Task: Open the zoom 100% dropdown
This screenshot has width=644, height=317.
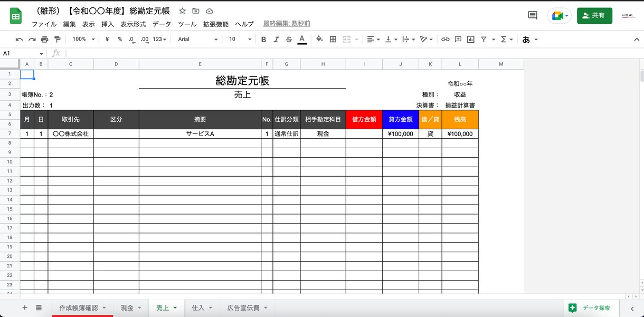Action: (x=83, y=40)
